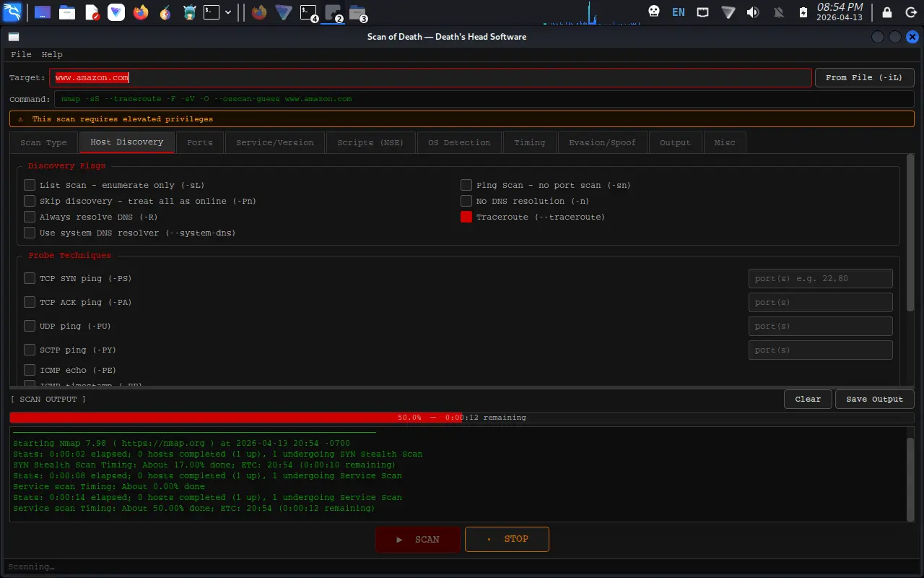
Task: Launch the terminal emulator from panel launcher
Action: click(x=211, y=12)
